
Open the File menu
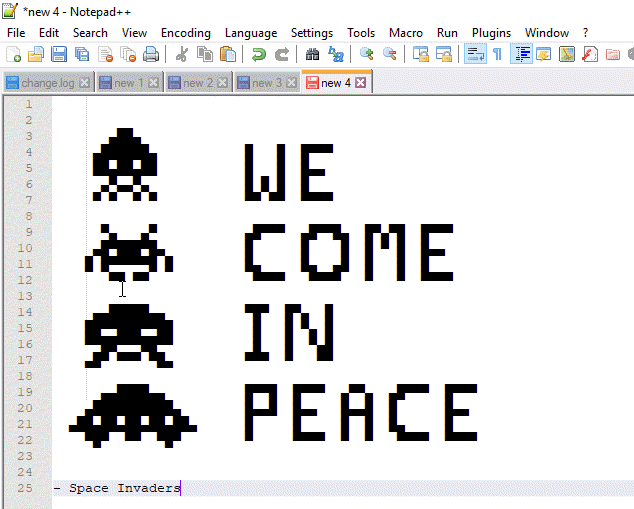pos(16,33)
